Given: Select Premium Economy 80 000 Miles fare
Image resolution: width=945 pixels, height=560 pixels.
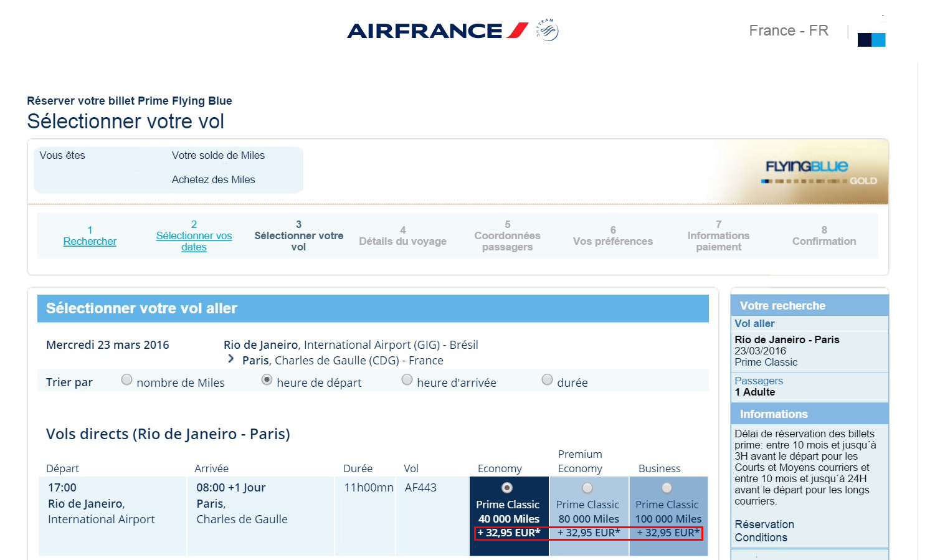Looking at the screenshot, I should click(587, 488).
